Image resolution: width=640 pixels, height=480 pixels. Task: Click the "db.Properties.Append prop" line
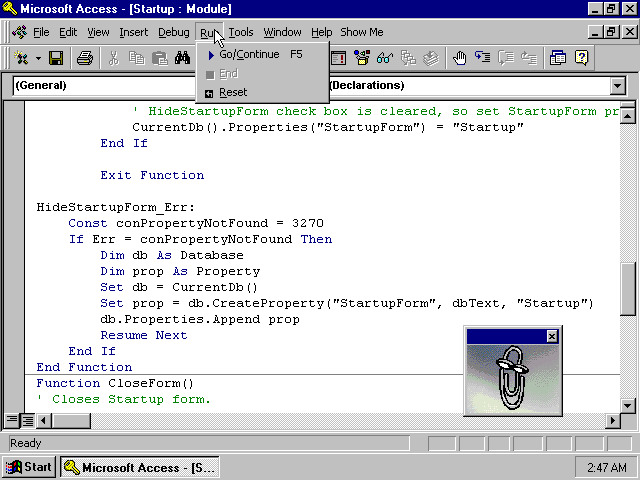coord(200,320)
